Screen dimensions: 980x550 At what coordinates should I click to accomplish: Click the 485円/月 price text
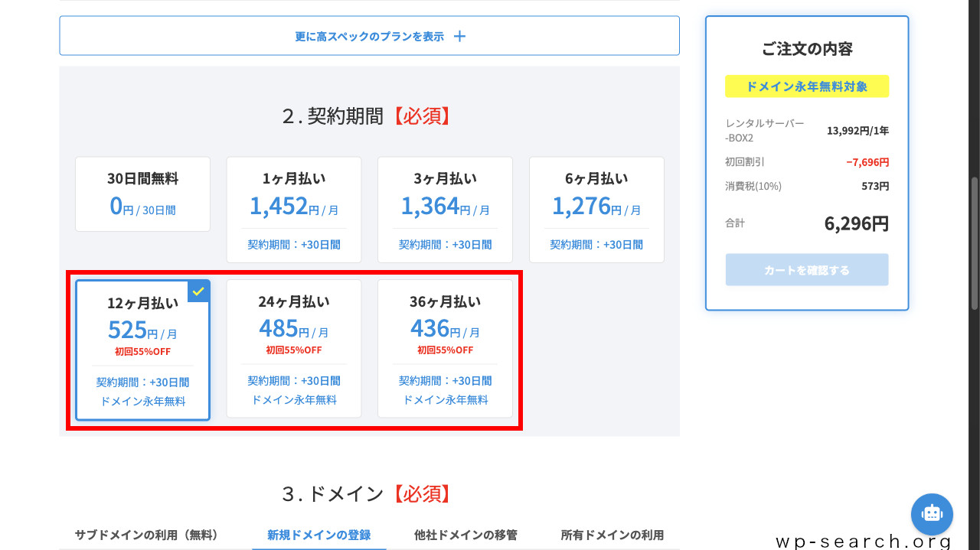click(x=294, y=329)
